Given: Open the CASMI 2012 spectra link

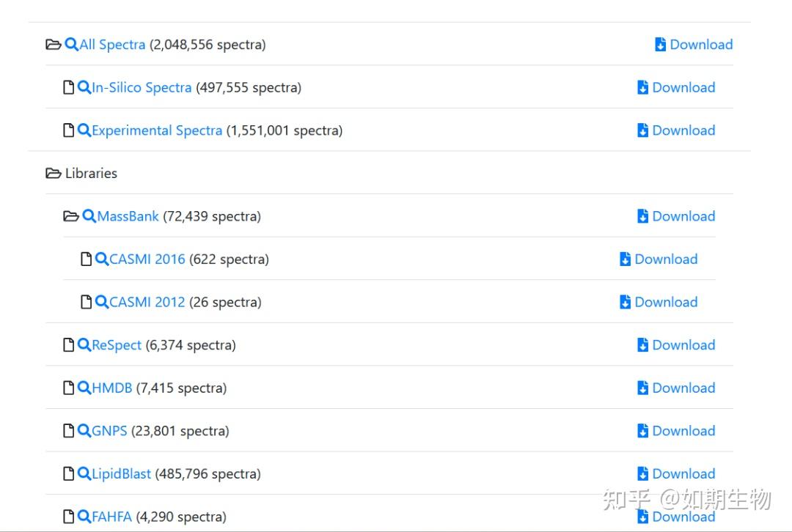Looking at the screenshot, I should point(147,302).
